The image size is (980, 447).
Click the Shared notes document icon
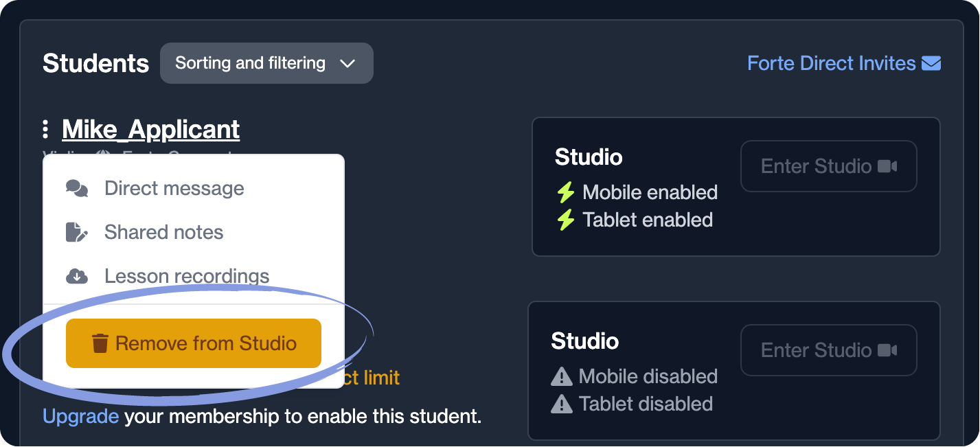click(x=76, y=232)
